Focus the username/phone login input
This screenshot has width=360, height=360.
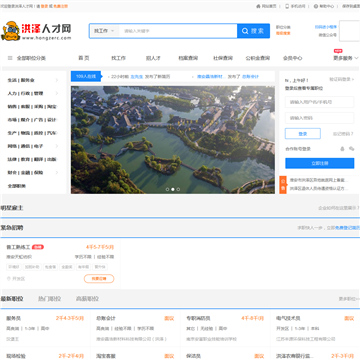(x=319, y=102)
